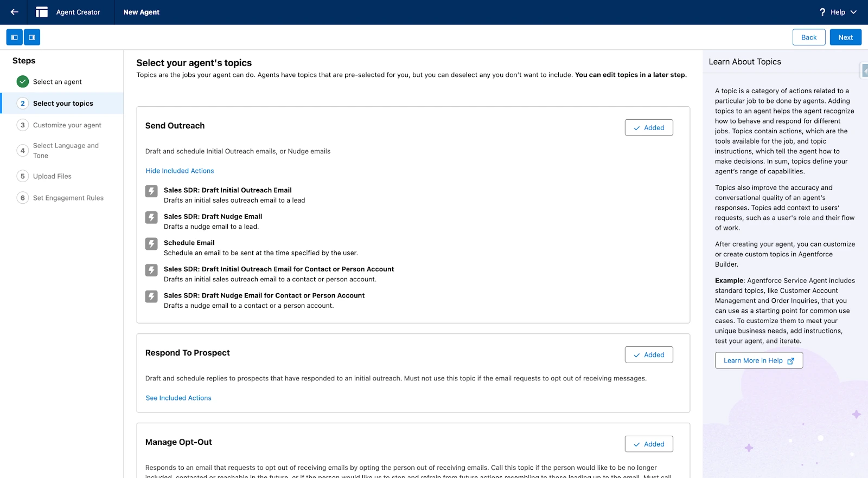868x478 pixels.
Task: Click the green checkmark on Select an agent step
Action: tap(22, 81)
